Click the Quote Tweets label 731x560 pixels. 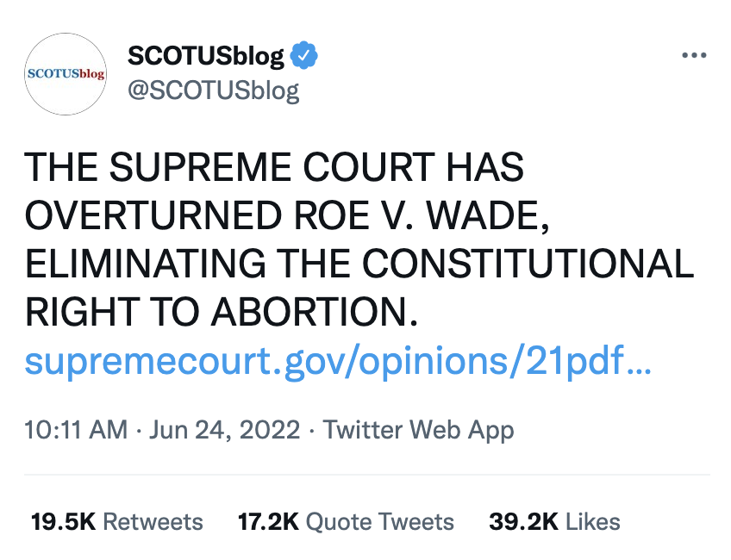[381, 521]
